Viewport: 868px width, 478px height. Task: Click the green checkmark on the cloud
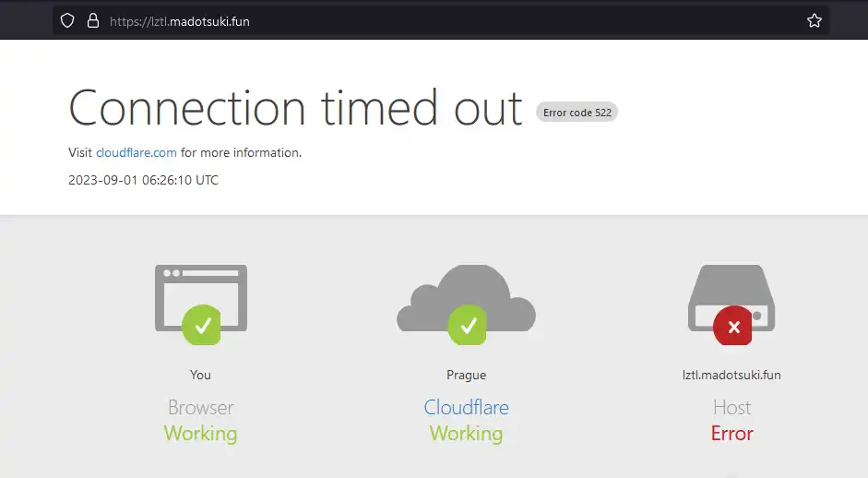click(x=468, y=325)
